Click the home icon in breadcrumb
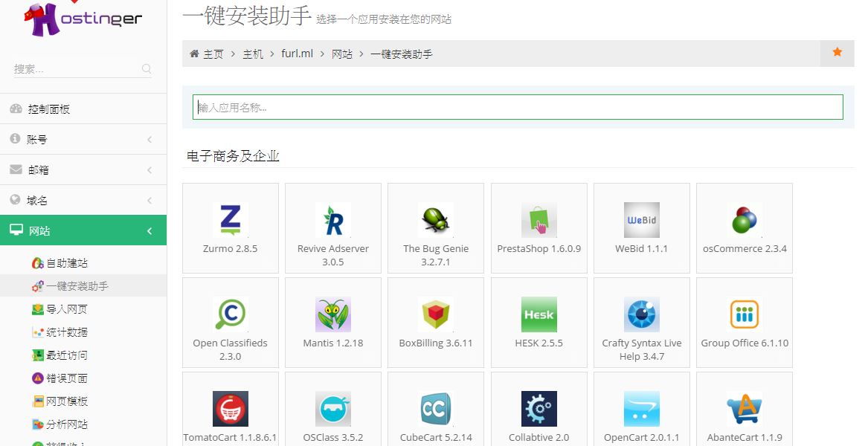Screen dimensions: 868x446 (194, 54)
